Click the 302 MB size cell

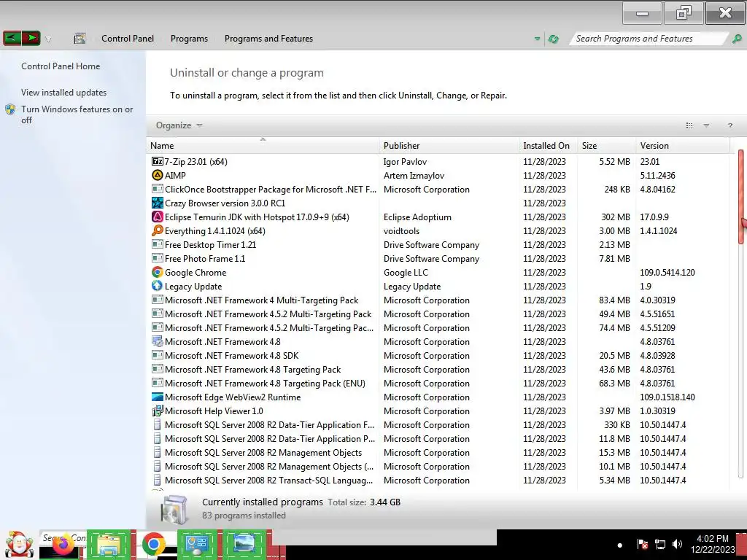click(616, 217)
